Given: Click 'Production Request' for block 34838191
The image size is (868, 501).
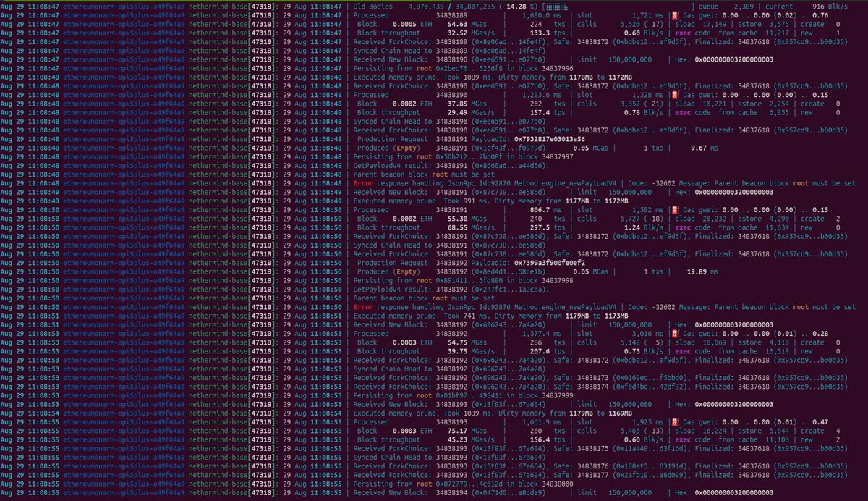Looking at the screenshot, I should tap(393, 138).
